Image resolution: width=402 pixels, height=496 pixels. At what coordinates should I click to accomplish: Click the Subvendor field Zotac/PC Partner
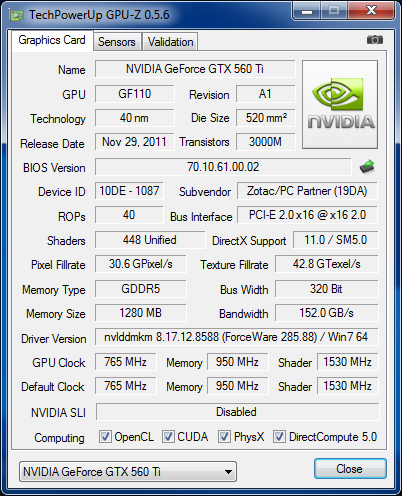pyautogui.click(x=307, y=191)
